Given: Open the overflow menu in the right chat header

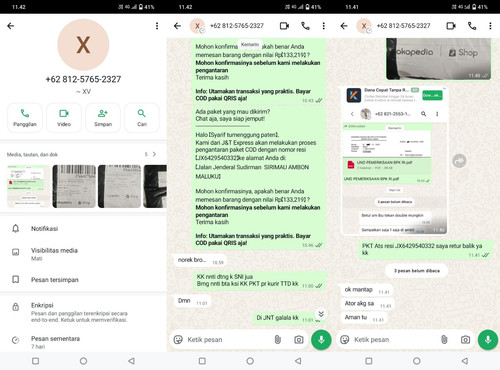Looking at the screenshot, I should pos(490,26).
